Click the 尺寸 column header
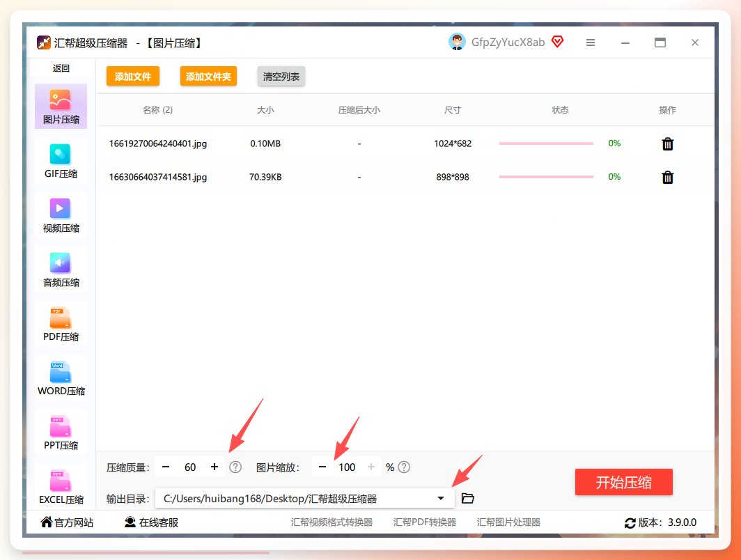This screenshot has width=741, height=560. pos(452,110)
